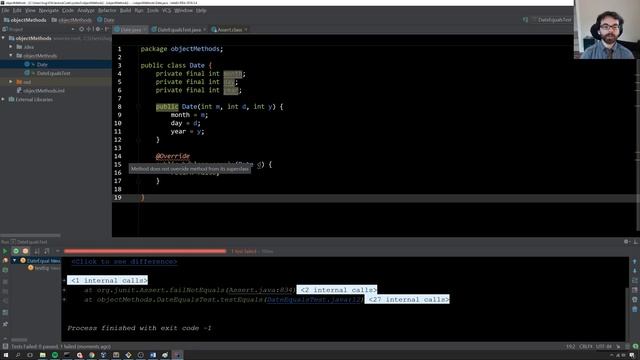
Task: Open the File menu
Action: (5, 10)
